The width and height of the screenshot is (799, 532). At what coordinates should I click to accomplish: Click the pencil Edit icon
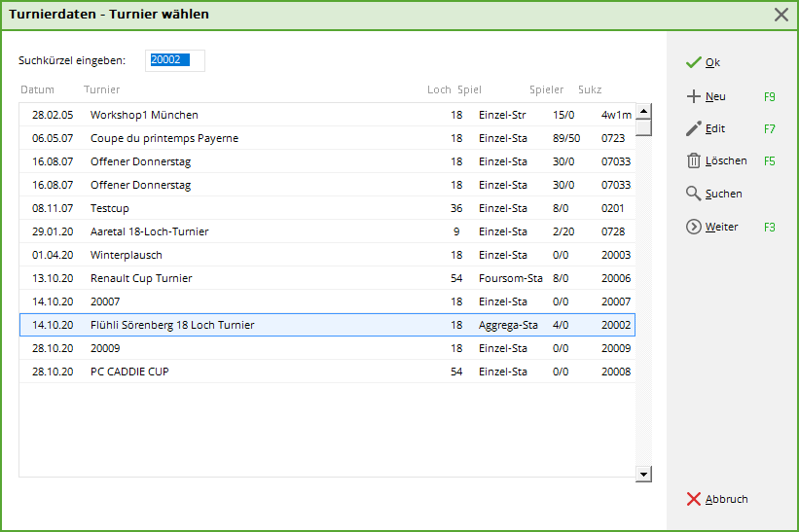click(693, 128)
